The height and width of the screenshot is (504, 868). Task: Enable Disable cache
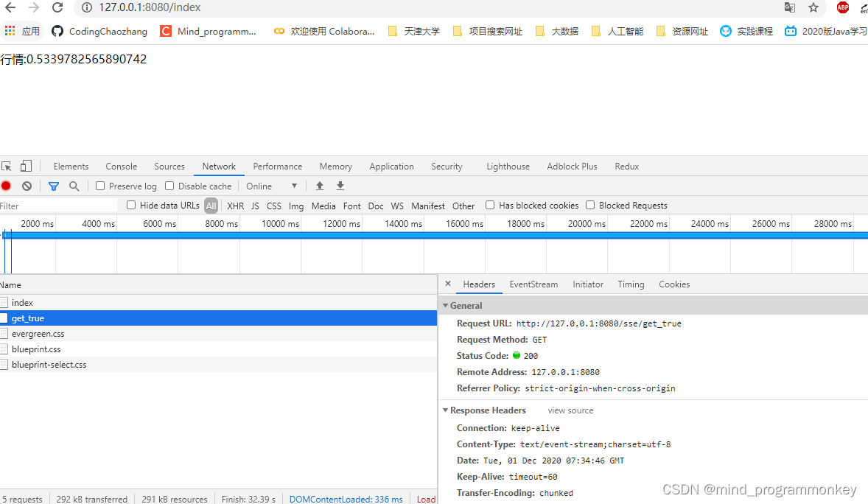coord(169,186)
